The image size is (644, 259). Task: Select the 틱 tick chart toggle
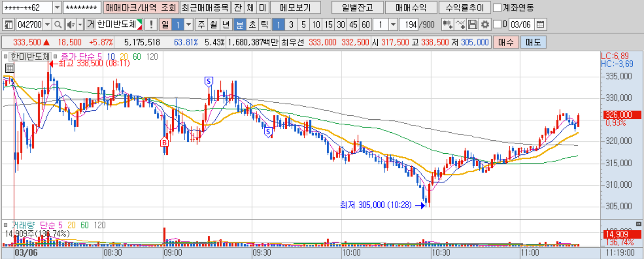pos(264,24)
